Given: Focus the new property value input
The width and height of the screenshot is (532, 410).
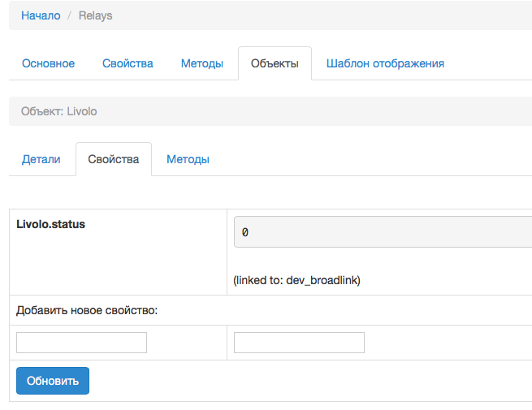Looking at the screenshot, I should pyautogui.click(x=299, y=343).
